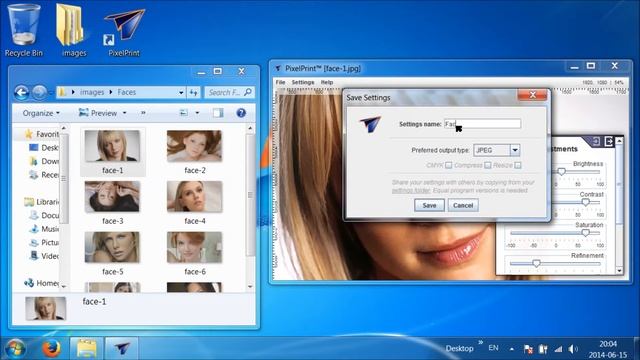Expand the Organize menu dropdown
Image resolution: width=640 pixels, height=360 pixels.
58,113
